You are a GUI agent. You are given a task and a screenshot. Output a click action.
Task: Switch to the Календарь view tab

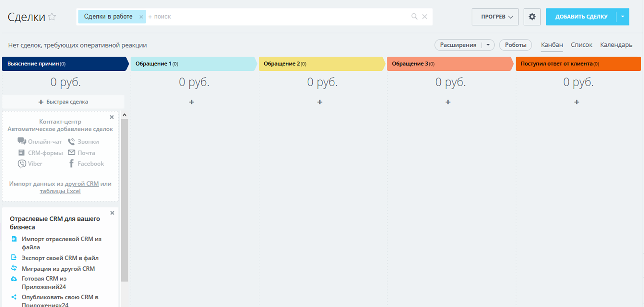616,45
